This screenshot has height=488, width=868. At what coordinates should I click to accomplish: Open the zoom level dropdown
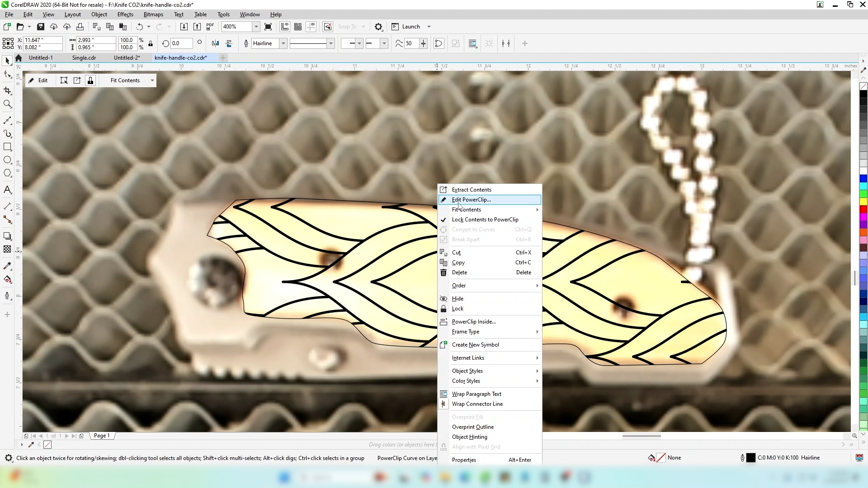256,27
